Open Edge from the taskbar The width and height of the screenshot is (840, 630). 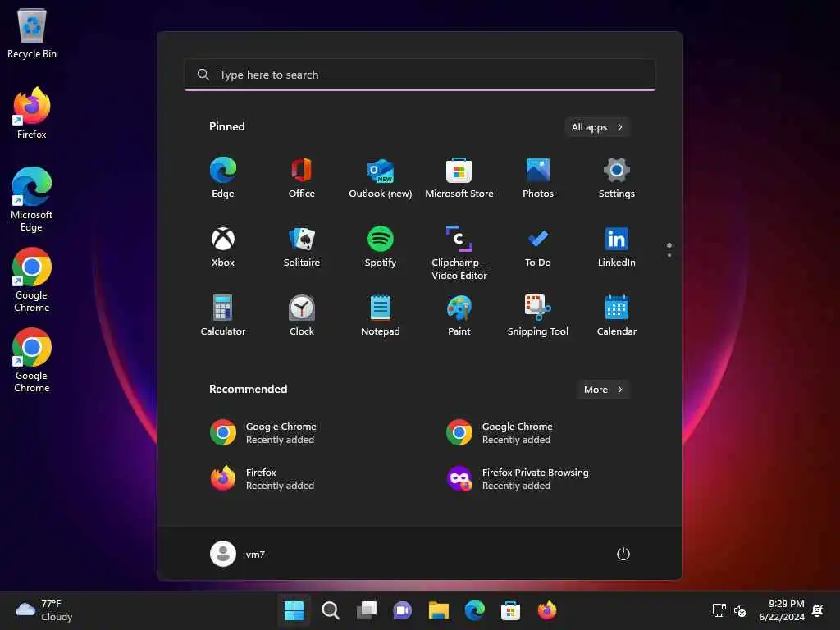pos(475,610)
